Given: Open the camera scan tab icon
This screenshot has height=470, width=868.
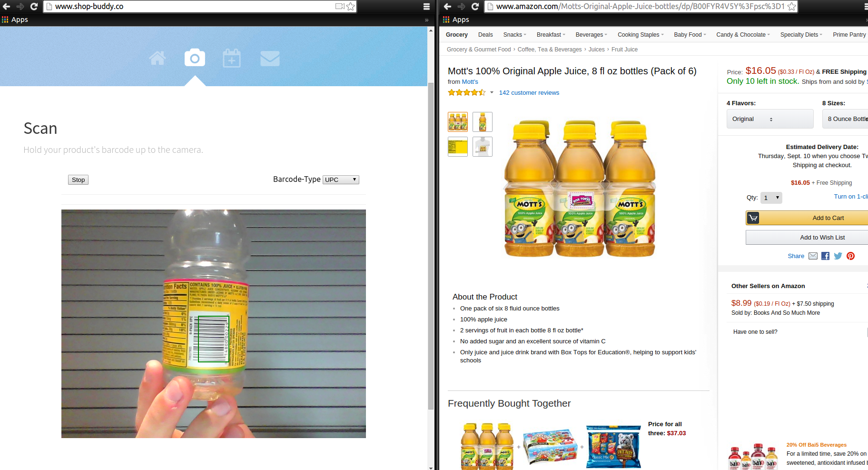Looking at the screenshot, I should pos(195,58).
